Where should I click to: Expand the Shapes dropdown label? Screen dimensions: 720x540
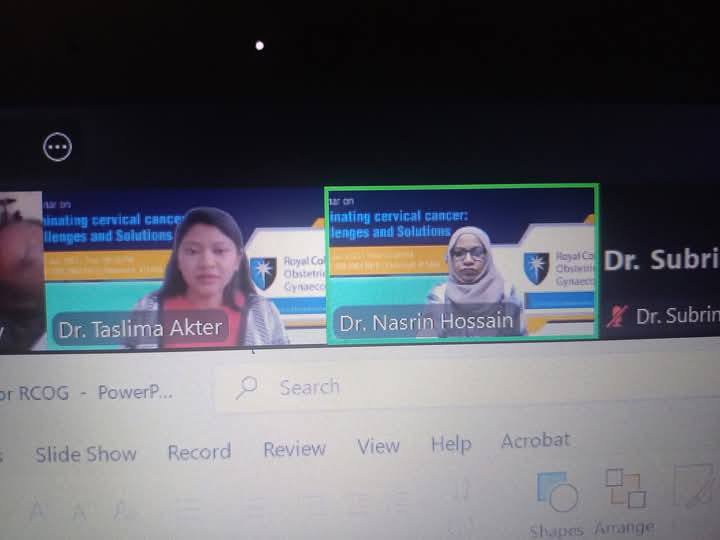click(558, 529)
